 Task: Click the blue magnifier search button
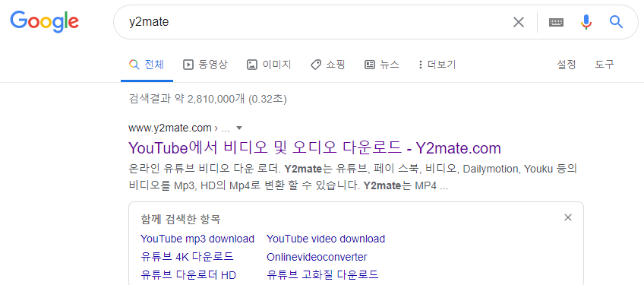pyautogui.click(x=616, y=21)
